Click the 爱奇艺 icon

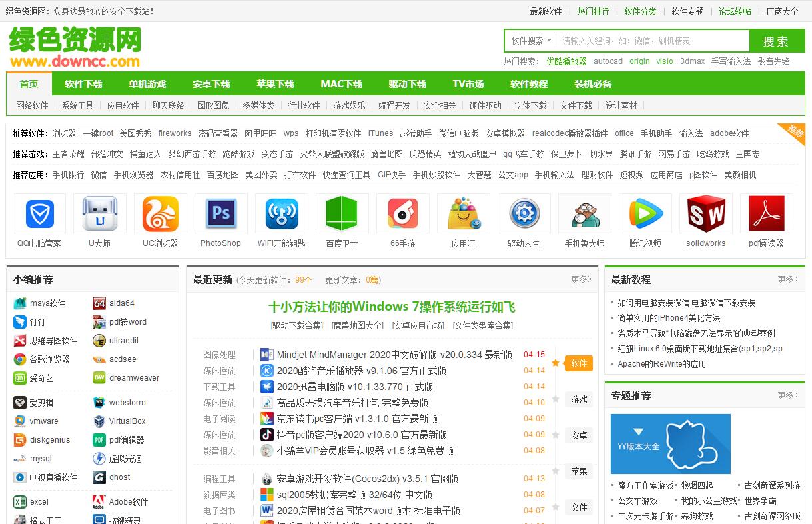(x=19, y=378)
